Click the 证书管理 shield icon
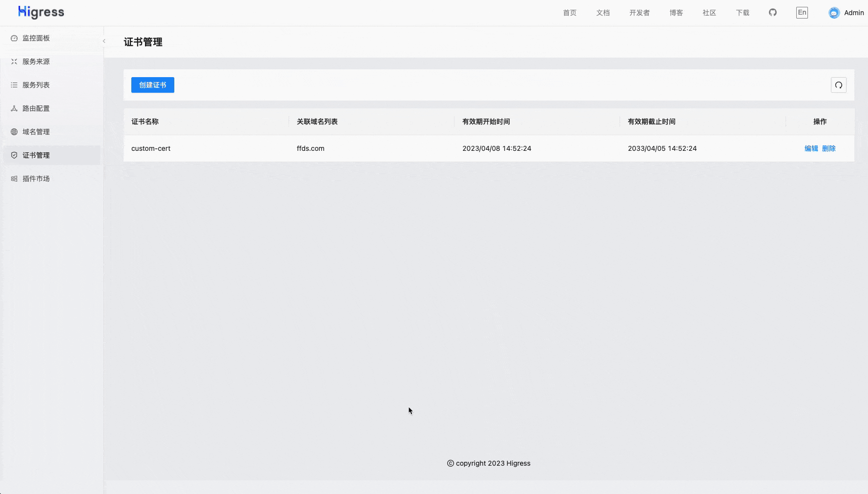Image resolution: width=868 pixels, height=494 pixels. (14, 155)
